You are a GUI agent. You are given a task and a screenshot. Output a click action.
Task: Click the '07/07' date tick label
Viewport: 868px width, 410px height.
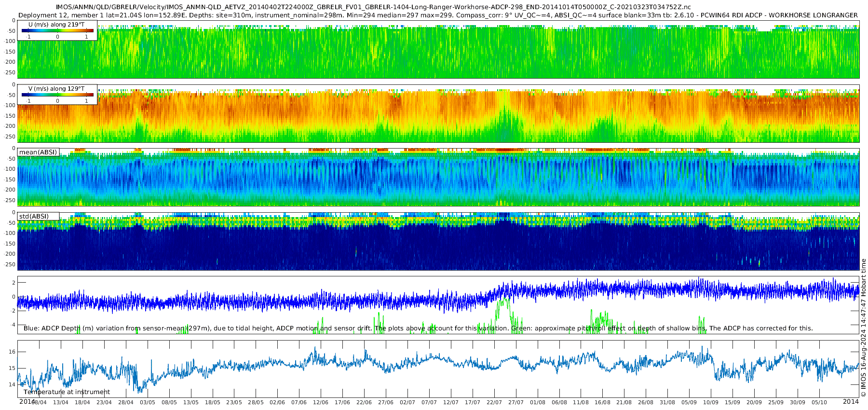(x=429, y=402)
